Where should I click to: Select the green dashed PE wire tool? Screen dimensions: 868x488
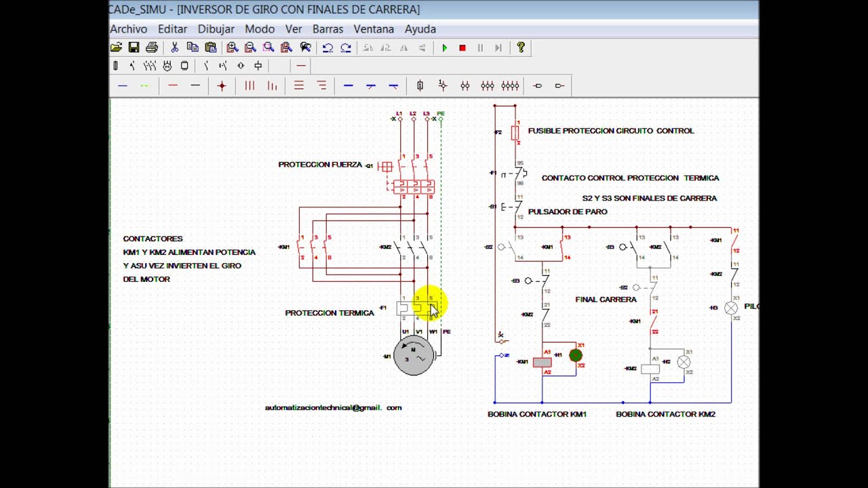(144, 85)
